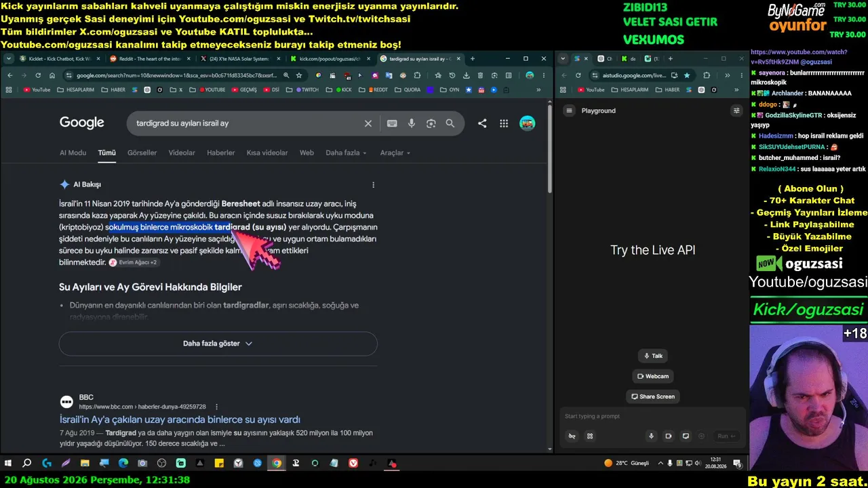Image resolution: width=868 pixels, height=488 pixels.
Task: Reload the Google search page
Action: click(38, 75)
